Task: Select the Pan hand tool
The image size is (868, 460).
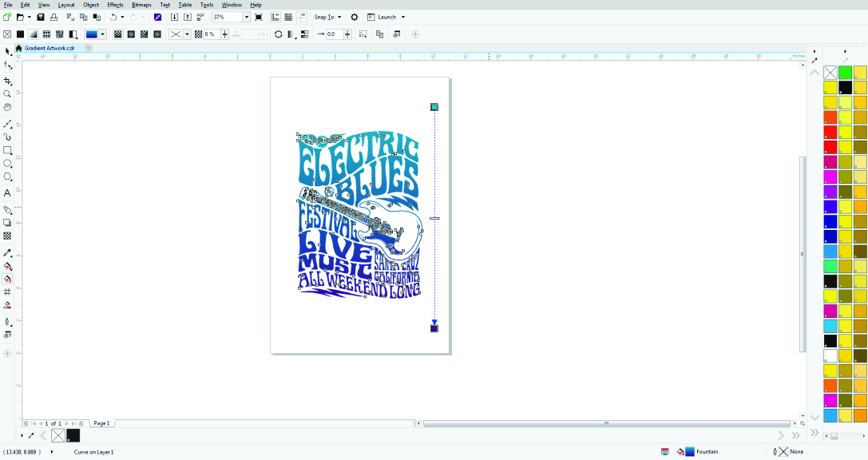Action: pos(7,107)
